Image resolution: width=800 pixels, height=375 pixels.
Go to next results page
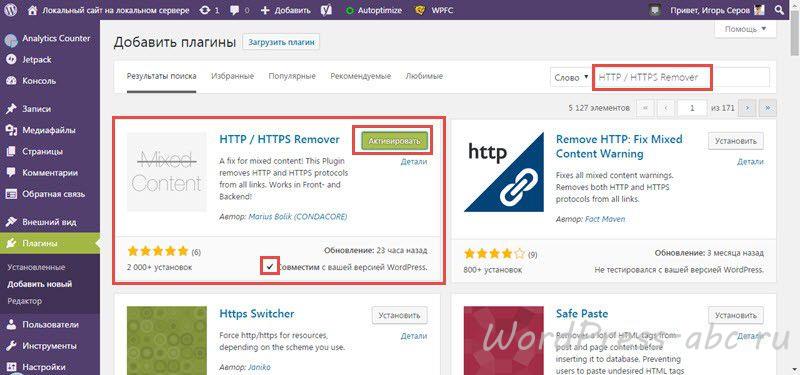tap(747, 108)
